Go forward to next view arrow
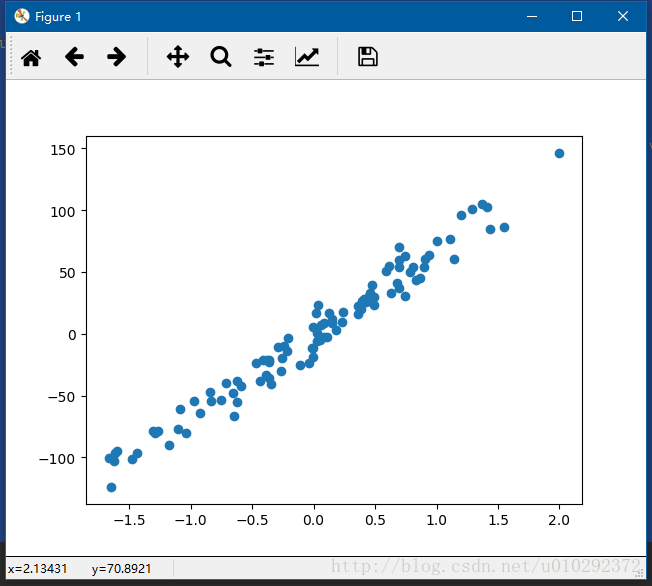This screenshot has height=586, width=652. tap(116, 57)
